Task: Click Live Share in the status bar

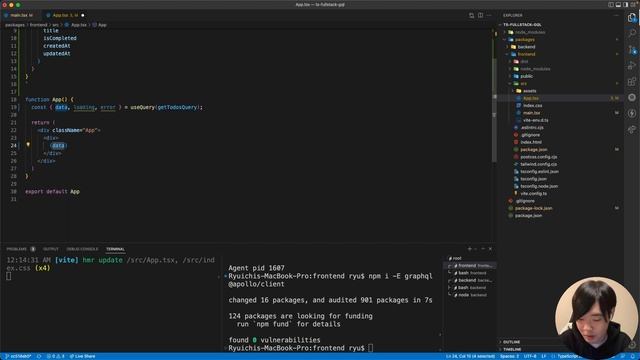Action: (82, 356)
